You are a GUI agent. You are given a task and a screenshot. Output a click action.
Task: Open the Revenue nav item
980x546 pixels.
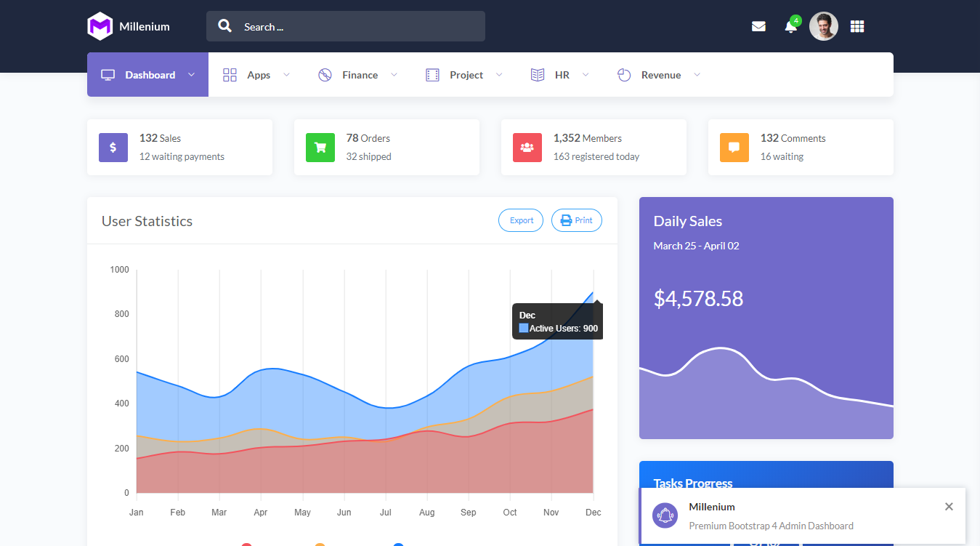coord(659,75)
